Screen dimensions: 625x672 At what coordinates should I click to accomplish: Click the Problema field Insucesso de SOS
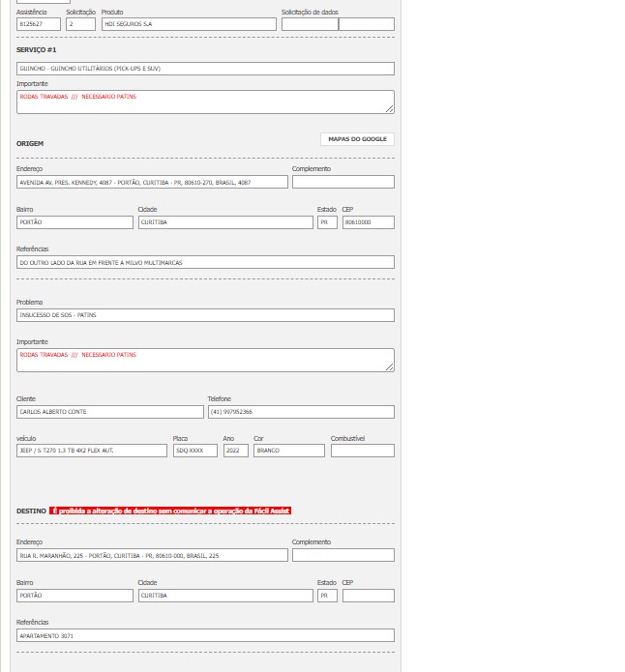click(205, 315)
